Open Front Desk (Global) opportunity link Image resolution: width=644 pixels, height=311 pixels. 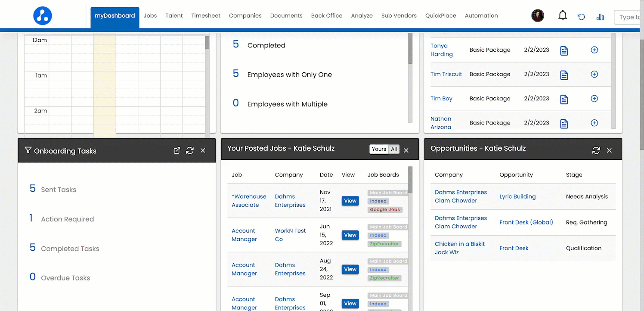tap(526, 222)
